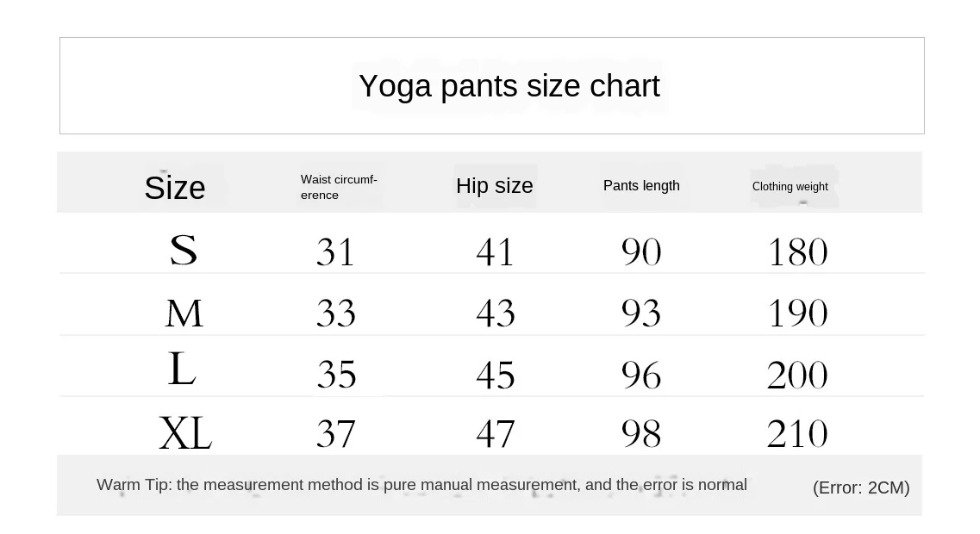Select the L size row label
This screenshot has height=534, width=980.
182,370
